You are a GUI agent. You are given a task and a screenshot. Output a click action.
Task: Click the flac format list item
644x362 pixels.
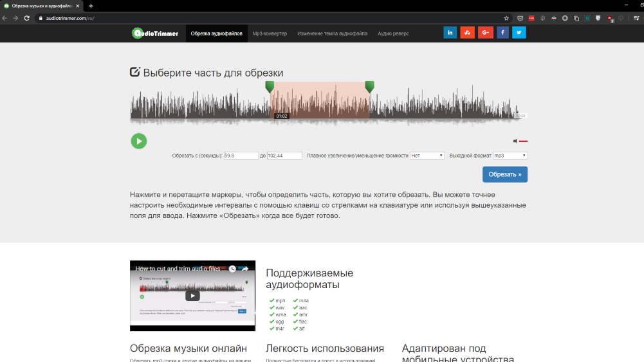300,321
